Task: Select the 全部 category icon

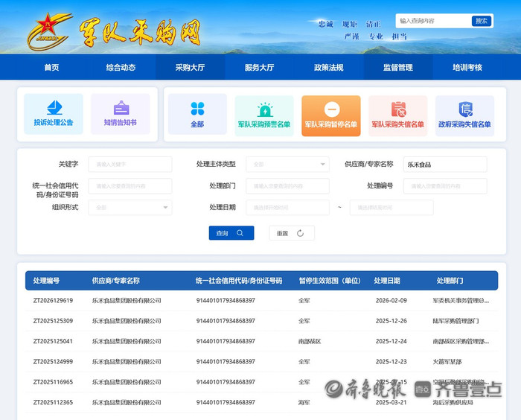Action: 197,114
